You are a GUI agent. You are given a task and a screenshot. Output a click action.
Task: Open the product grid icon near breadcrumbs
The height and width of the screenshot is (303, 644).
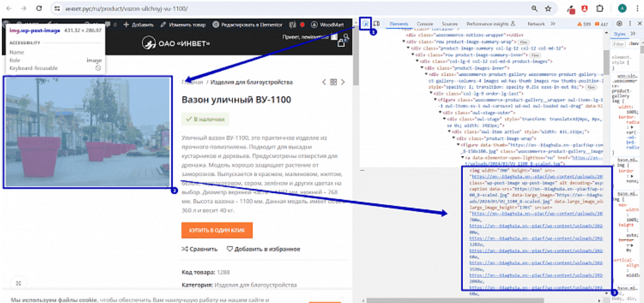[333, 82]
